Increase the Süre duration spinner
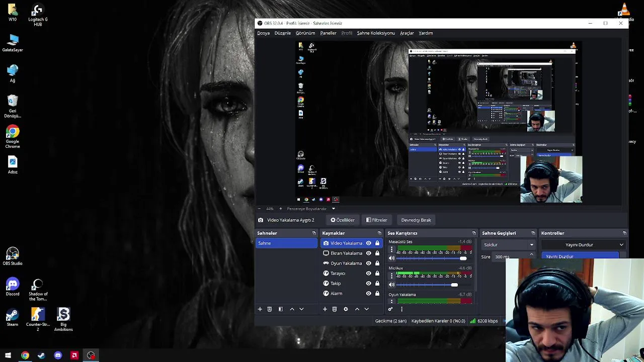This screenshot has height=362, width=644. tap(532, 254)
